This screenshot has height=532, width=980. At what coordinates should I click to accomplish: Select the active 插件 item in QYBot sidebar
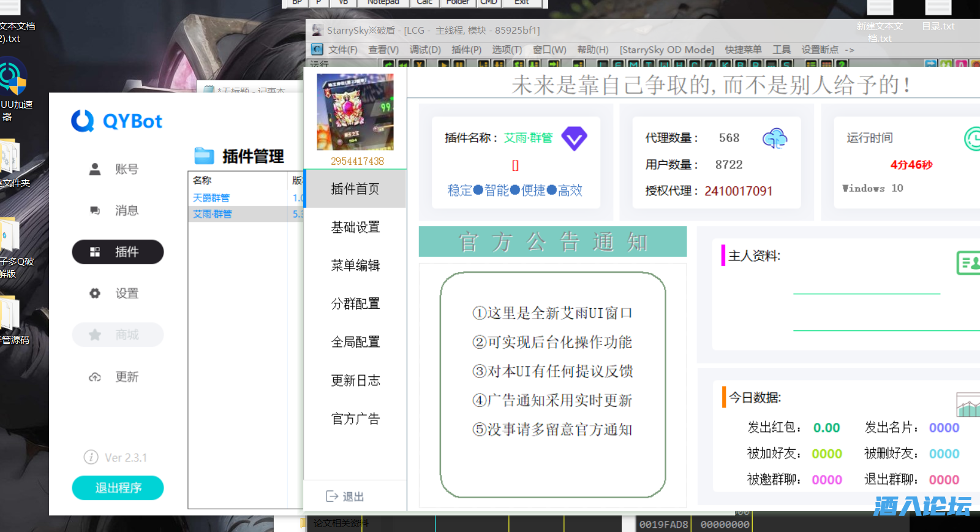click(x=118, y=252)
